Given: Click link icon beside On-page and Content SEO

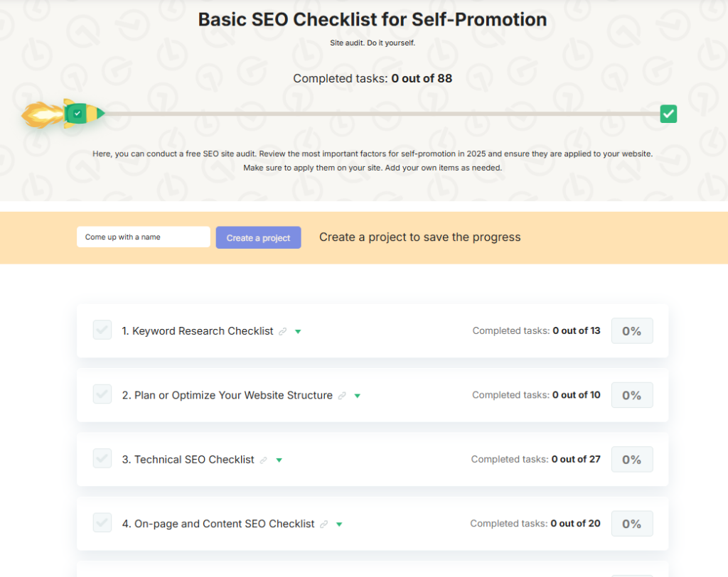Looking at the screenshot, I should click(324, 524).
